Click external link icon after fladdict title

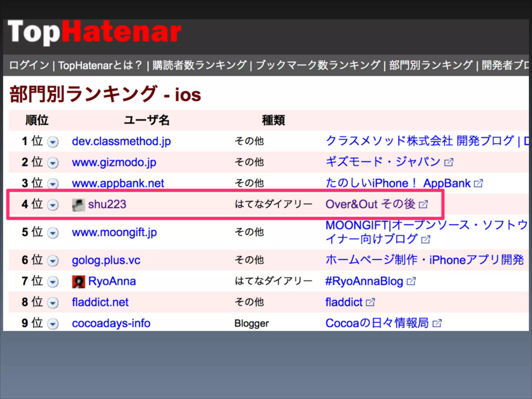click(370, 302)
